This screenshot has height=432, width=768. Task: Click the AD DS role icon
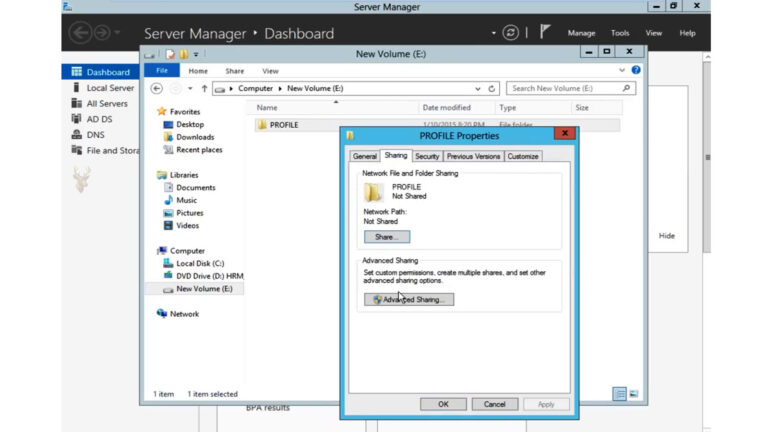pos(76,119)
